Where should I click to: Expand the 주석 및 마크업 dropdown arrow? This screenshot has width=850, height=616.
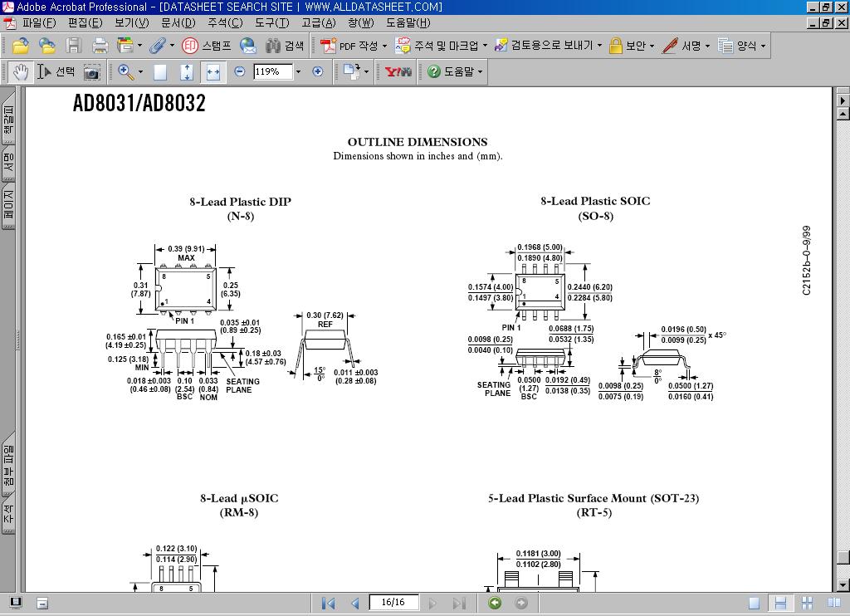[x=485, y=46]
